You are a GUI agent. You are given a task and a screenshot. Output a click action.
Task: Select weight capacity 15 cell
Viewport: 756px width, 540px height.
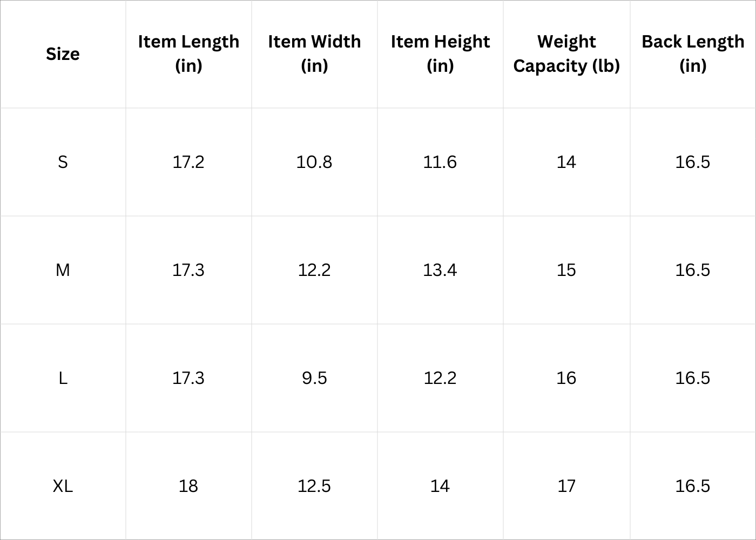(x=566, y=270)
